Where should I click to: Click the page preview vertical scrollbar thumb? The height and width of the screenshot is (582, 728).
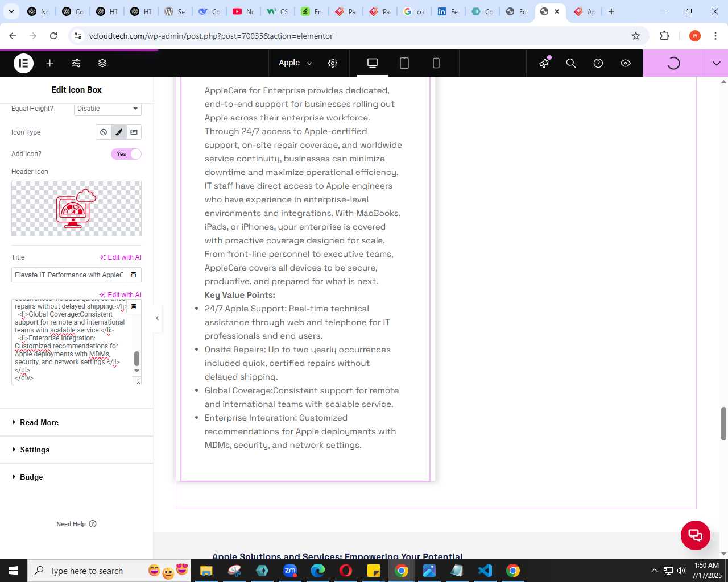(723, 423)
